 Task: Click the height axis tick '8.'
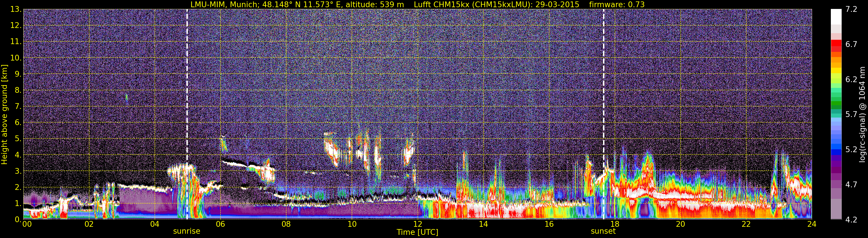[18, 90]
